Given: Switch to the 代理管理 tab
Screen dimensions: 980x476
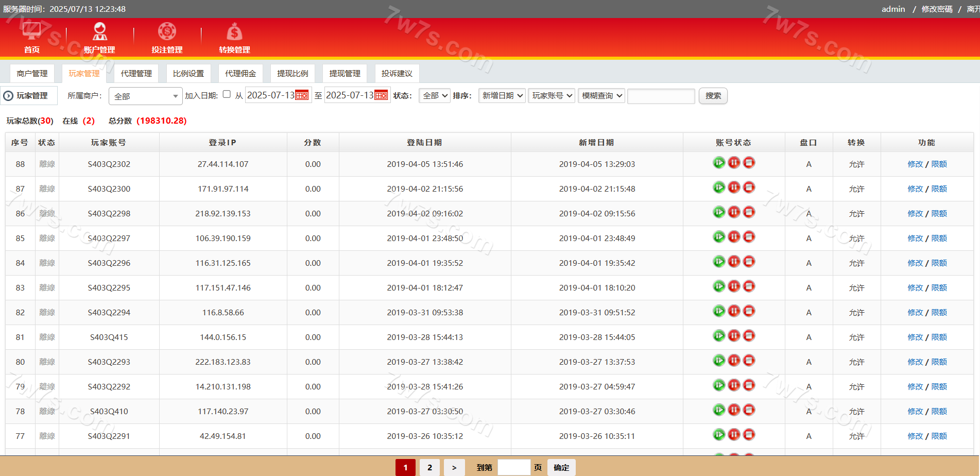Looking at the screenshot, I should tap(136, 74).
